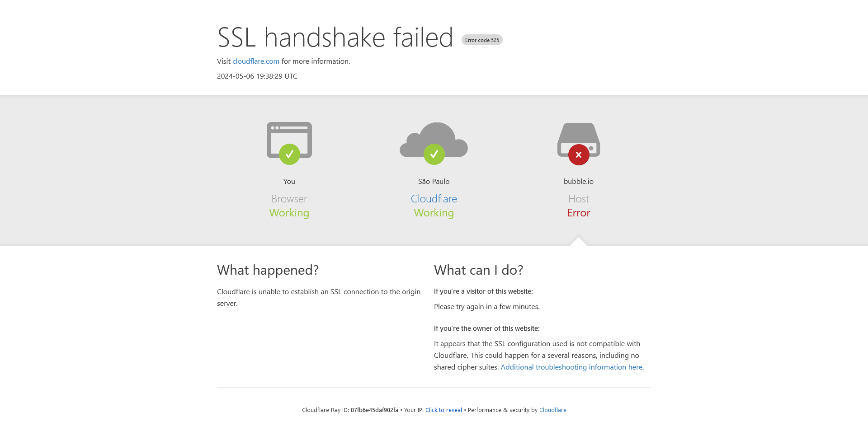Click the Error code 525 badge
Viewport: 868px width, 431px height.
click(x=482, y=40)
